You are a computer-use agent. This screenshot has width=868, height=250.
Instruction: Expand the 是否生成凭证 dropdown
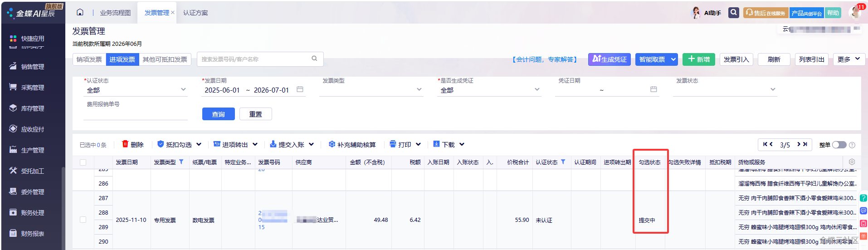tap(537, 89)
